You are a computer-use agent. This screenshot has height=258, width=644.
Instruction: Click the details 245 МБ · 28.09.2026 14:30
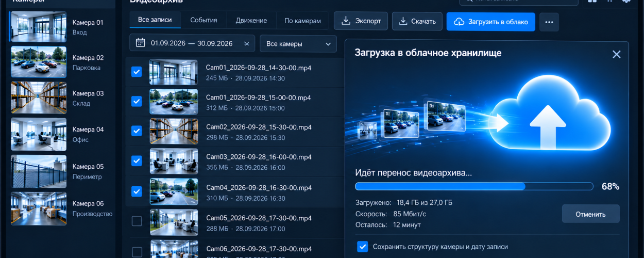pyautogui.click(x=245, y=78)
